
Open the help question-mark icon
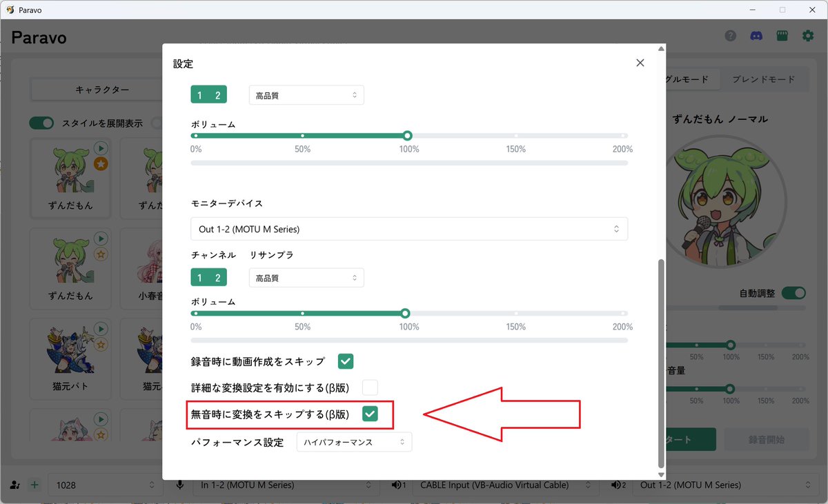pos(731,36)
